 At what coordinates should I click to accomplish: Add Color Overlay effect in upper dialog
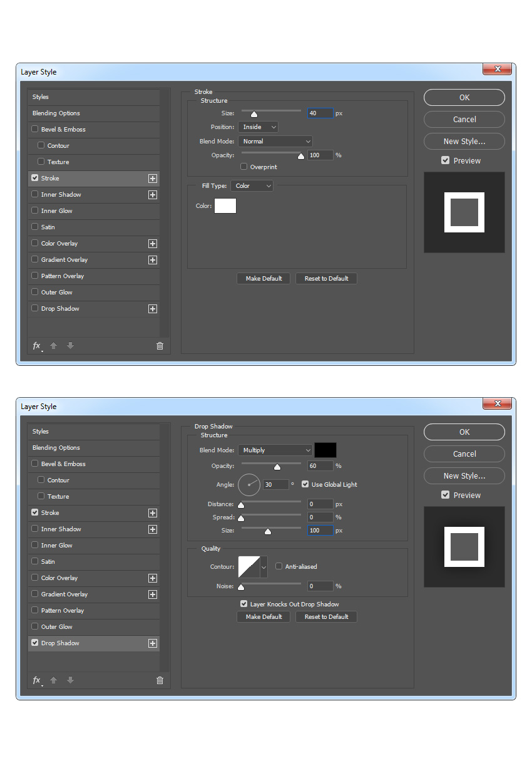pyautogui.click(x=152, y=244)
